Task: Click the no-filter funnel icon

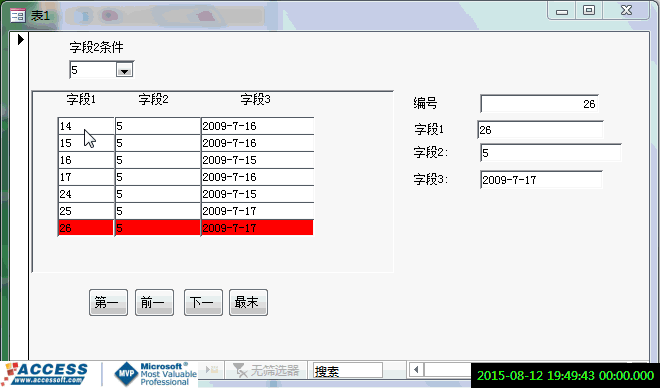Action: click(240, 370)
